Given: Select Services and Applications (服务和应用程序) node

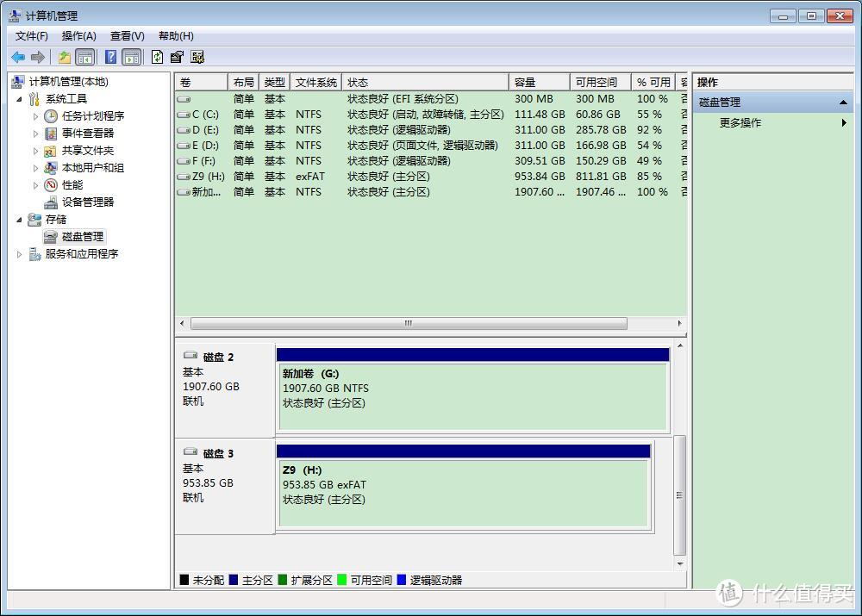Looking at the screenshot, I should (x=81, y=253).
